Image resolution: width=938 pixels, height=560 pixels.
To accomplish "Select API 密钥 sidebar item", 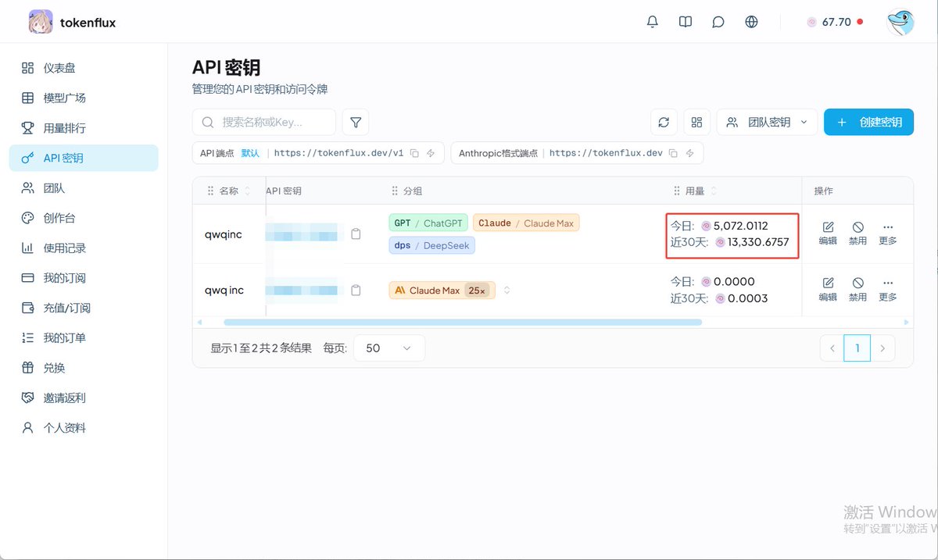I will (x=84, y=158).
